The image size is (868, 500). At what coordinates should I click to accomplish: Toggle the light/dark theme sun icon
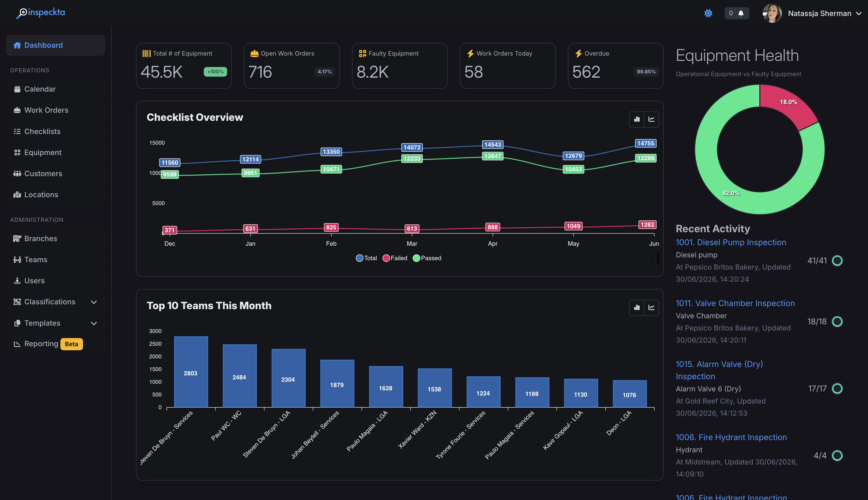[708, 13]
